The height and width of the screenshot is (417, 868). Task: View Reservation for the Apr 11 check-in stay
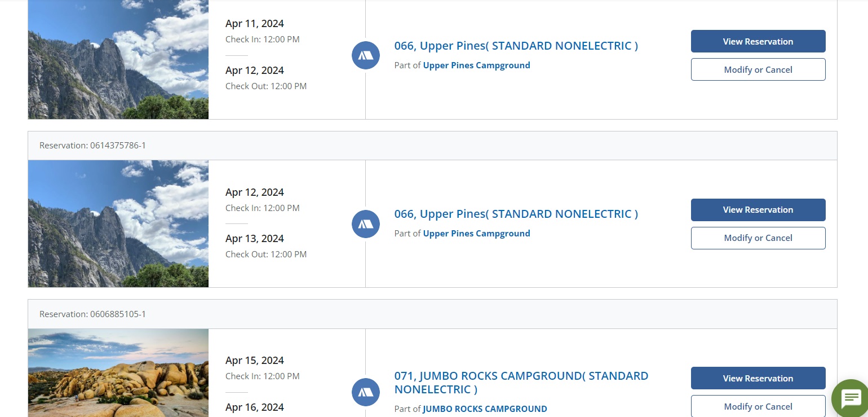point(758,41)
